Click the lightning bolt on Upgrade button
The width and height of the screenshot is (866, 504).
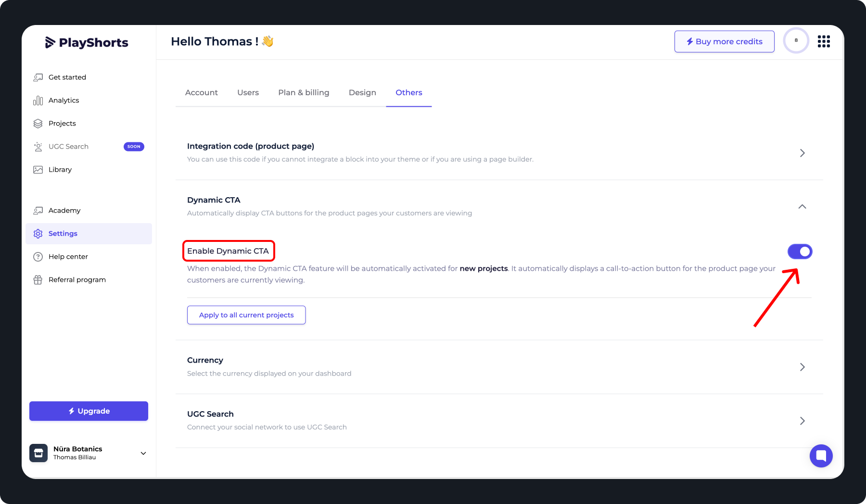71,411
